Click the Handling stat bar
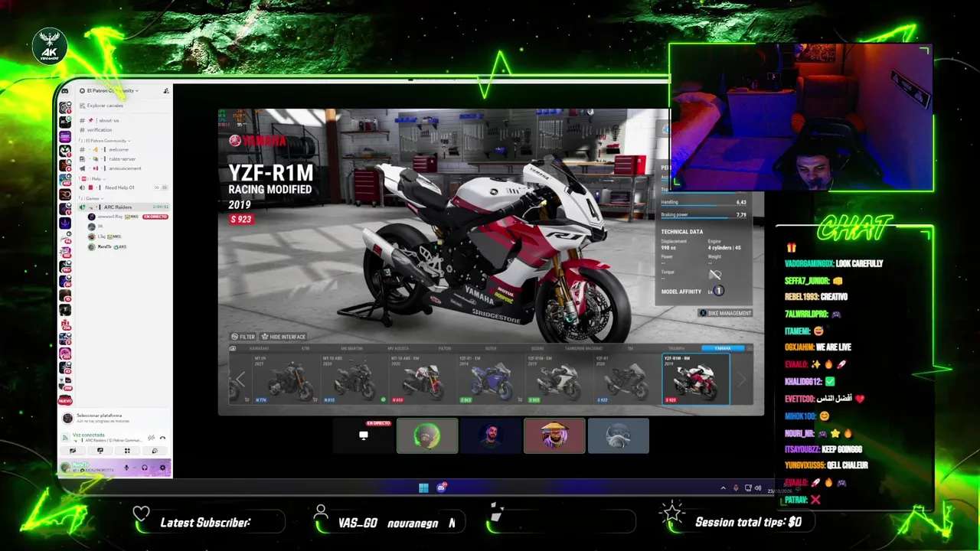This screenshot has height=551, width=980. coord(704,205)
